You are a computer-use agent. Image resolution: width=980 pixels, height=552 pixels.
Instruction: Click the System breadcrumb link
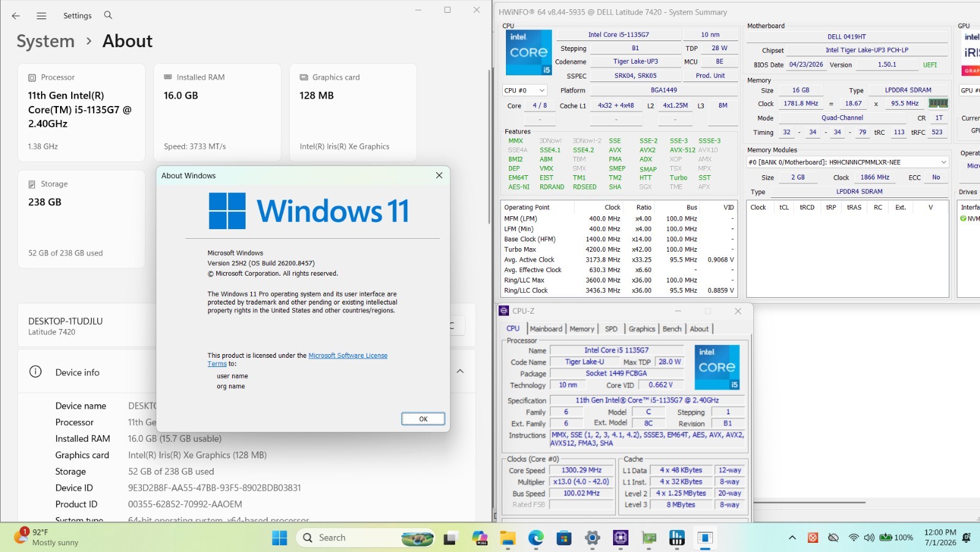coord(45,41)
